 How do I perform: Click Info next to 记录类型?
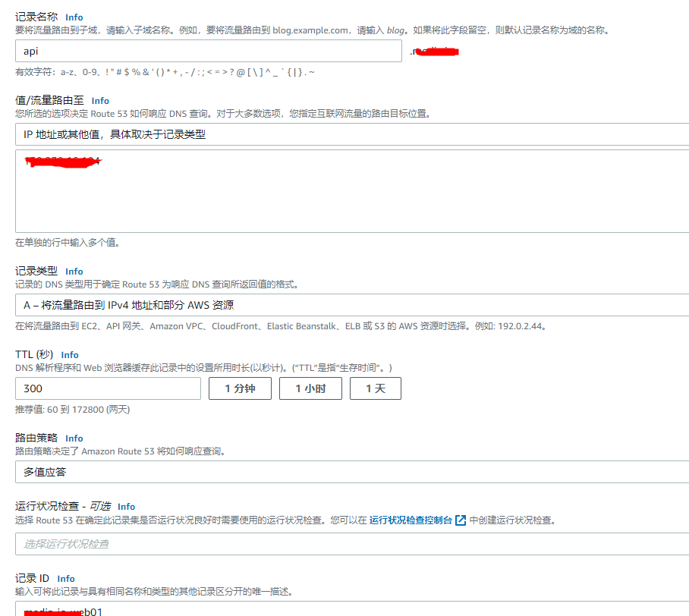click(73, 271)
